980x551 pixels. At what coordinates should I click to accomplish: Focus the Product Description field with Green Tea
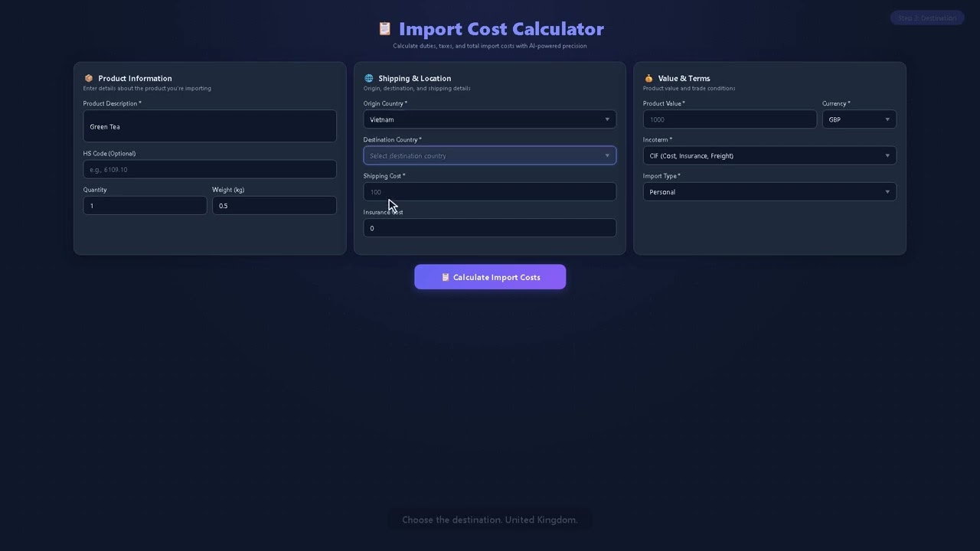pyautogui.click(x=210, y=126)
